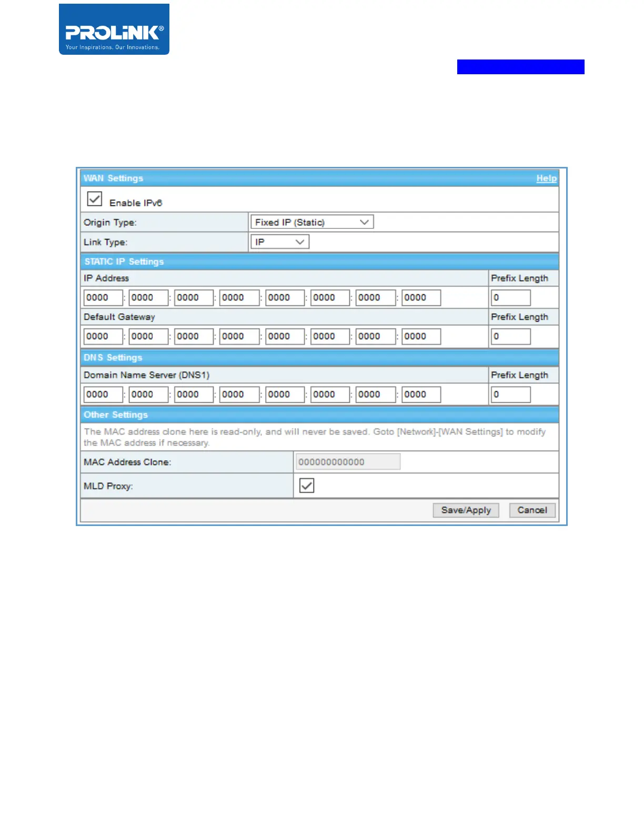Viewport: 644px width, 834px height.
Task: Click fourth Default Gateway hextet field
Action: 239,336
